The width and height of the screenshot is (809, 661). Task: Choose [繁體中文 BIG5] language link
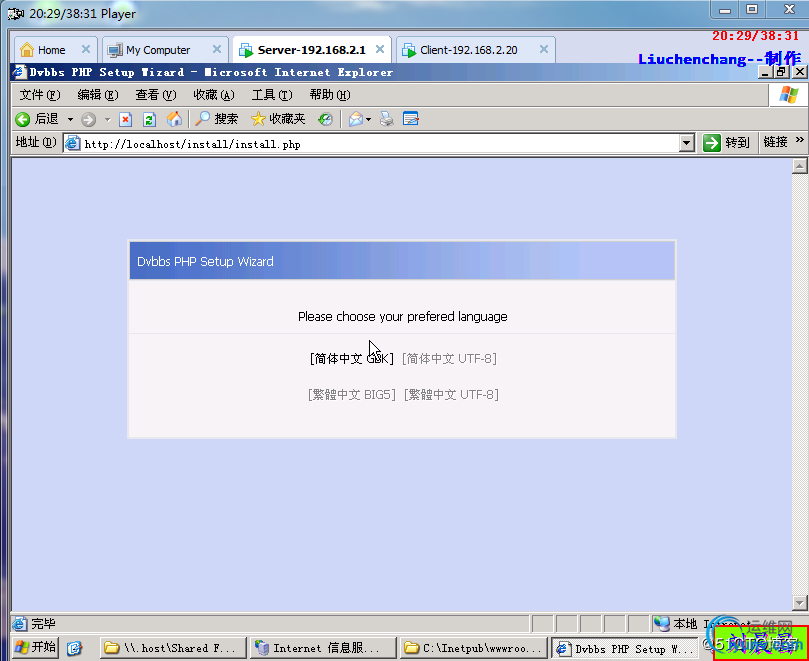tap(352, 395)
